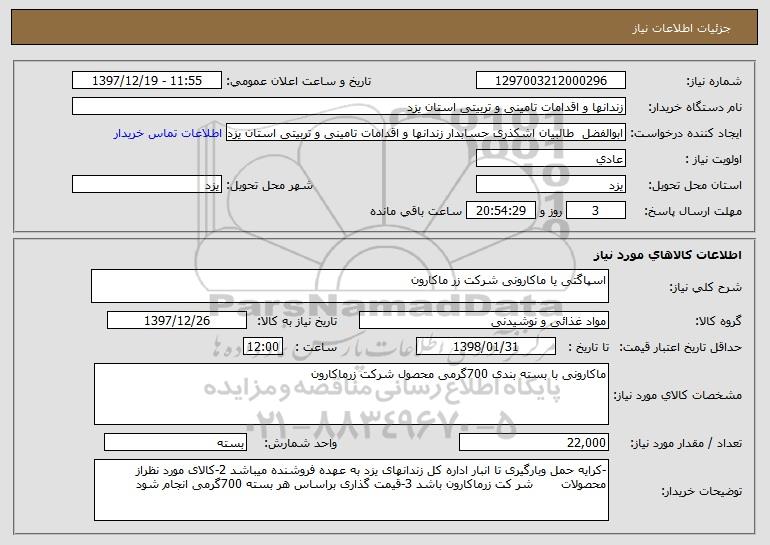Click the time field showing 12:00

pos(263,347)
